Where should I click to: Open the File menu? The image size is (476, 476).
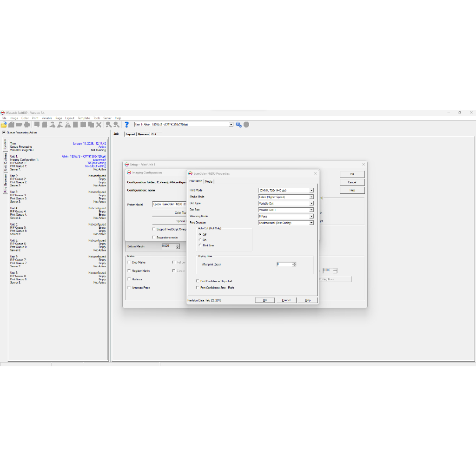pyautogui.click(x=4, y=118)
